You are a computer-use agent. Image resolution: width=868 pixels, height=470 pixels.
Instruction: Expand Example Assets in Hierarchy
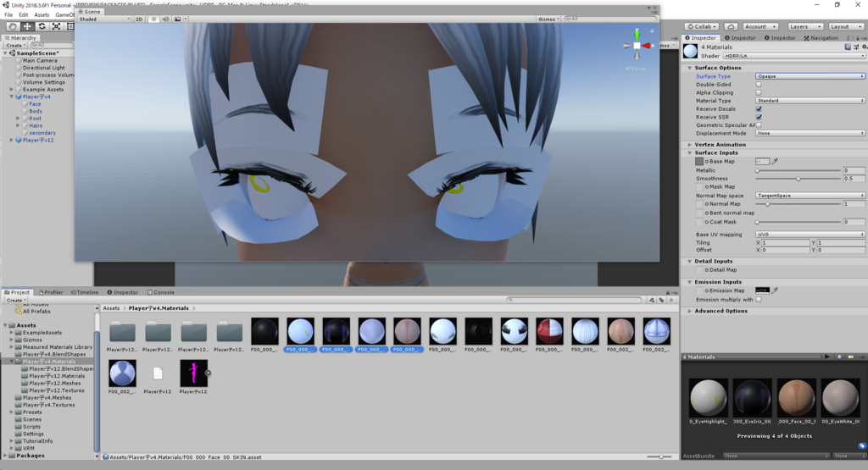click(x=12, y=90)
